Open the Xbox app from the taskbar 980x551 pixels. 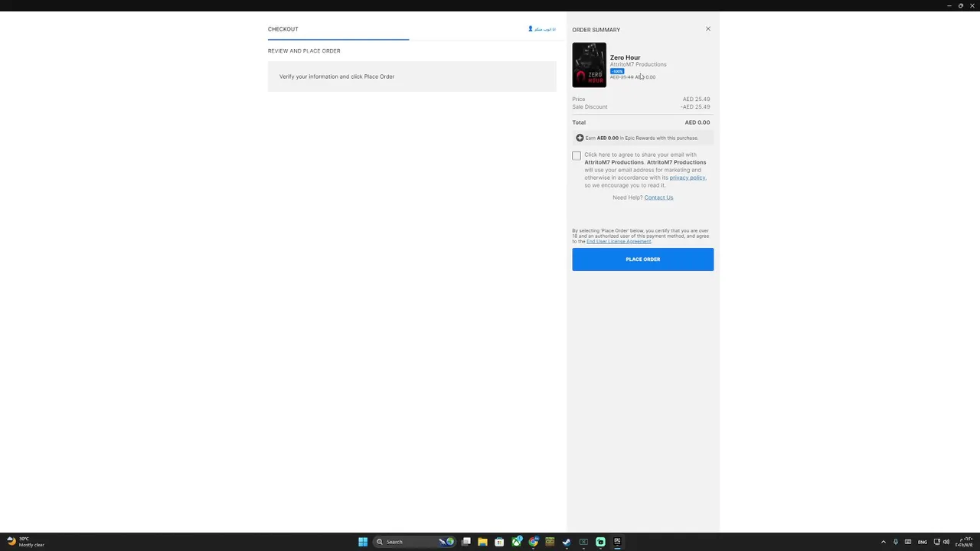516,542
